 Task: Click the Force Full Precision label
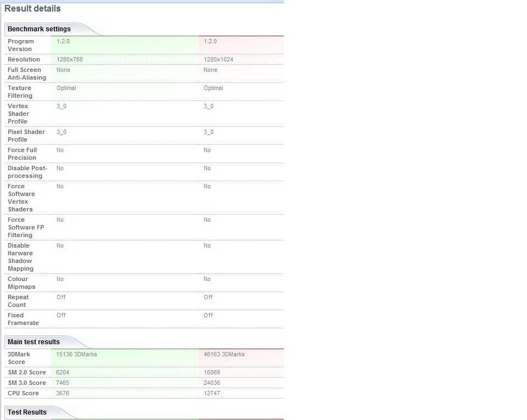click(22, 154)
